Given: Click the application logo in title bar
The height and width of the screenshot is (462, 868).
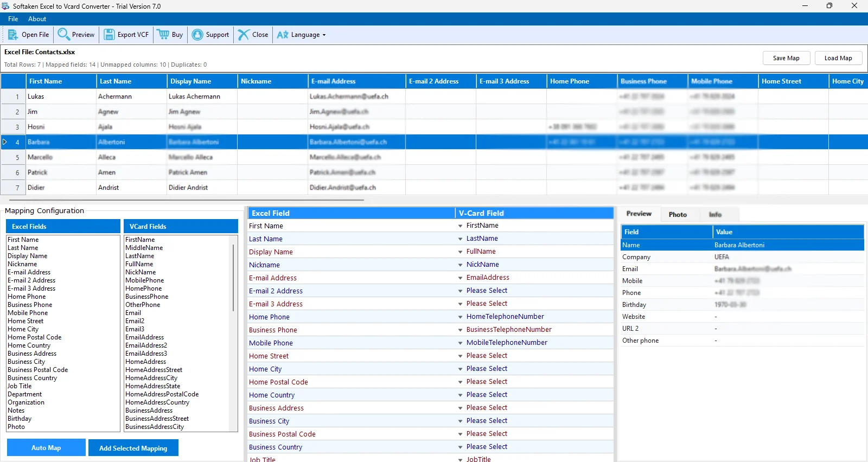Looking at the screenshot, I should (x=5, y=6).
